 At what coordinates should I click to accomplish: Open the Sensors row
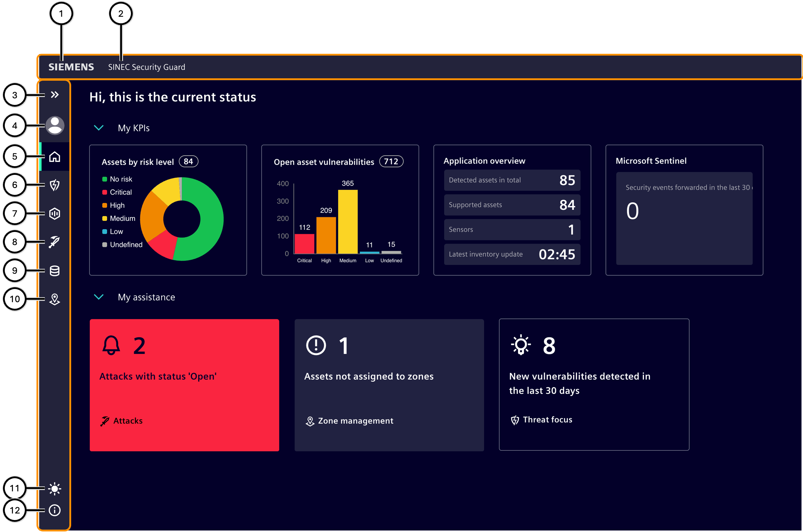tap(512, 230)
